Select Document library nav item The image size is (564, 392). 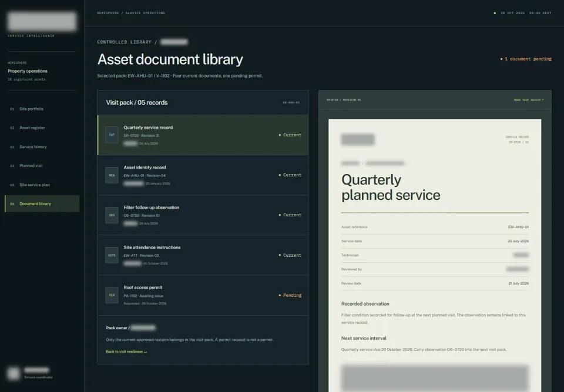(42, 204)
